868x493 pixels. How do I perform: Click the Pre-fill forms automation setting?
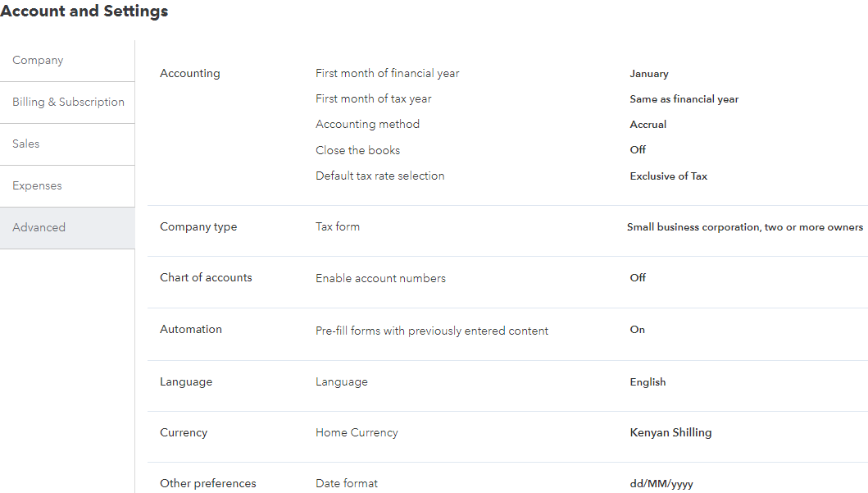coord(431,331)
